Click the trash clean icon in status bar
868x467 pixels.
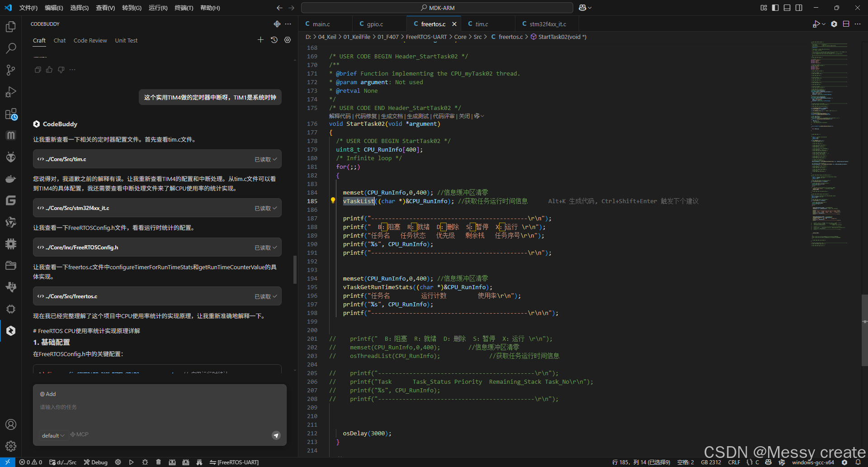point(158,462)
